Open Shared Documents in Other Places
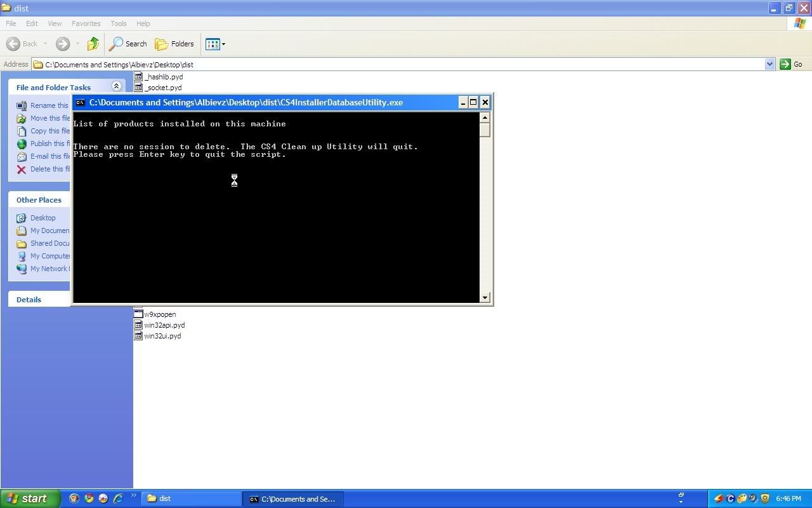 pyautogui.click(x=43, y=243)
